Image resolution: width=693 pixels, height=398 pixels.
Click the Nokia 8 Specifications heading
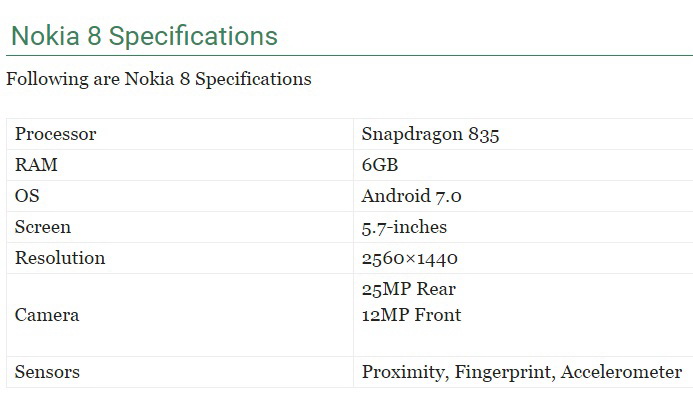(x=144, y=36)
